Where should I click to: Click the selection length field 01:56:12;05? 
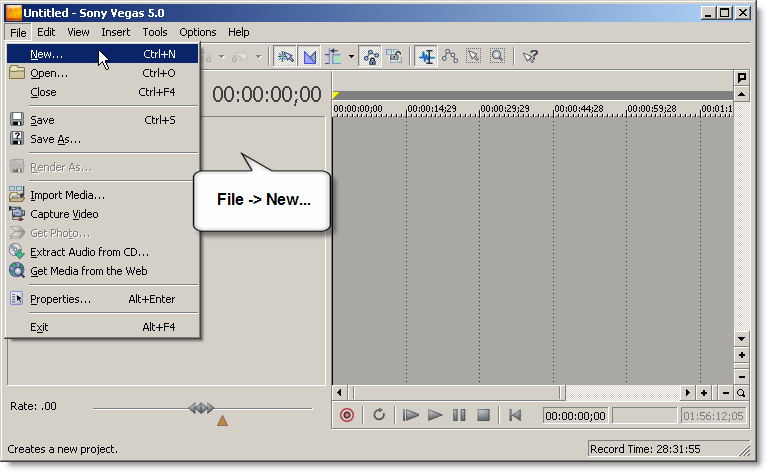(x=714, y=416)
